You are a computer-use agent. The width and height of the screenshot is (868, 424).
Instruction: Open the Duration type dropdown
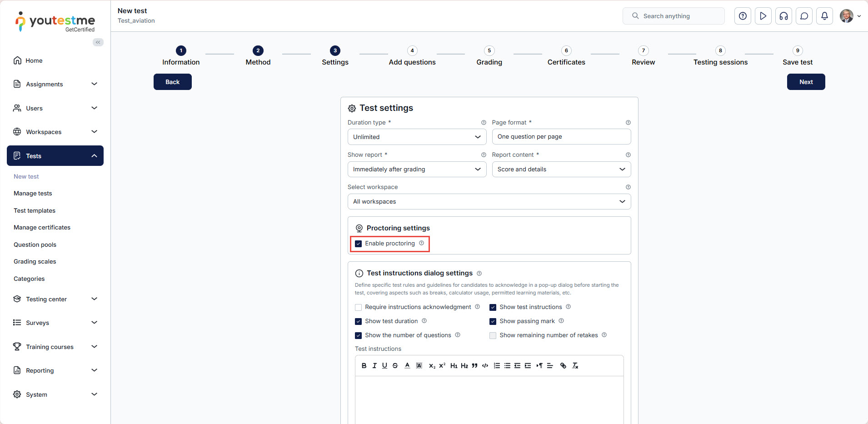pyautogui.click(x=416, y=137)
